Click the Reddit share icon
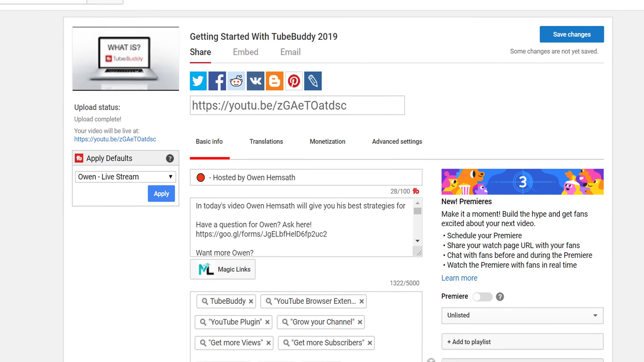The width and height of the screenshot is (644, 362). click(236, 81)
